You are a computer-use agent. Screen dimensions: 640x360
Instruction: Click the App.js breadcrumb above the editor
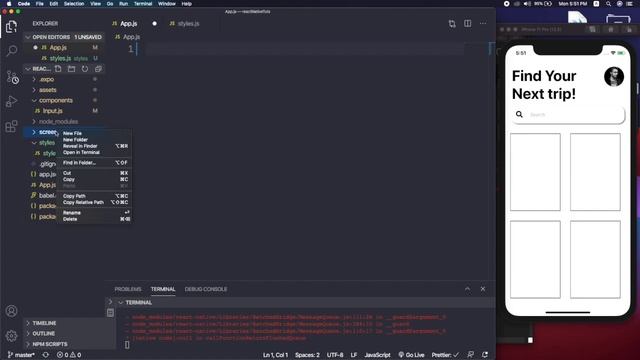click(131, 37)
